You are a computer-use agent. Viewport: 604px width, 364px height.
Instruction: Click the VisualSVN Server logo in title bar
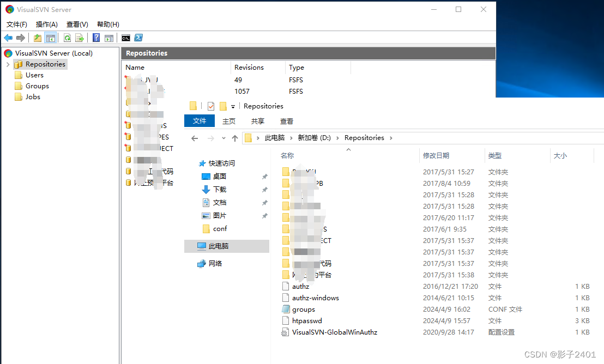pos(10,9)
